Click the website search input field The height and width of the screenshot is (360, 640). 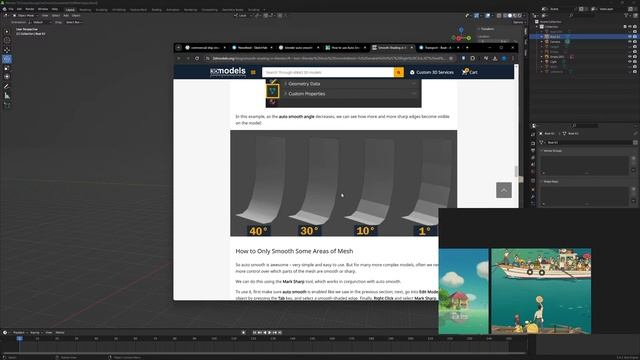328,72
